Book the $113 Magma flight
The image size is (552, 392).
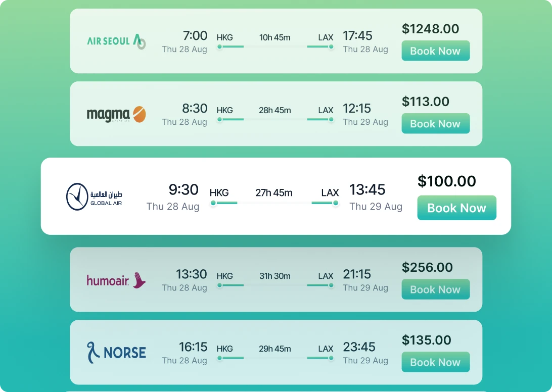435,123
